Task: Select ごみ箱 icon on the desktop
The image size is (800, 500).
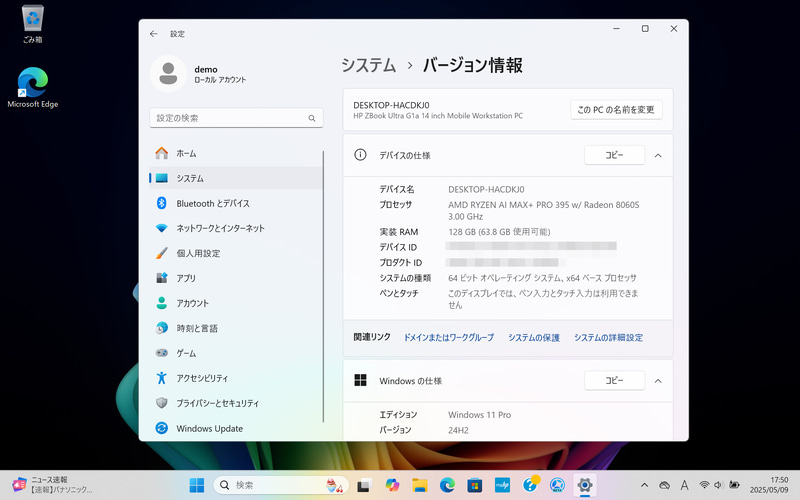Action: pos(33,24)
